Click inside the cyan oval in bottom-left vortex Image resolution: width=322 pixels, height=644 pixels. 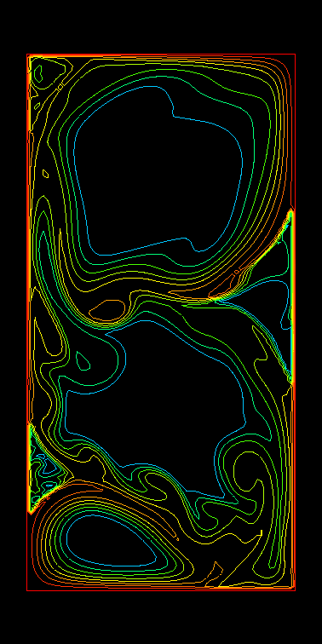pos(111,540)
